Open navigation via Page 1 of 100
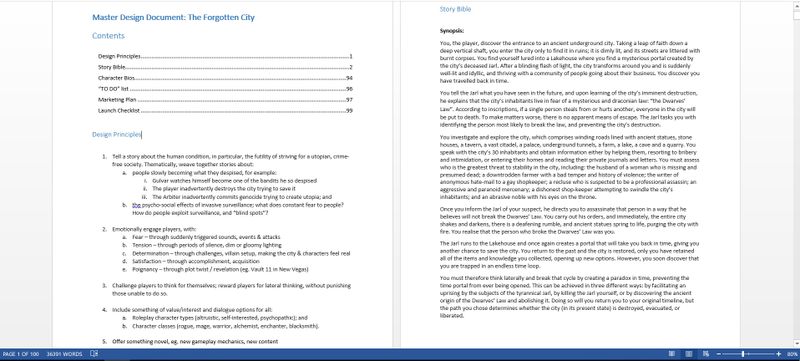The height and width of the screenshot is (361, 800). click(x=21, y=354)
